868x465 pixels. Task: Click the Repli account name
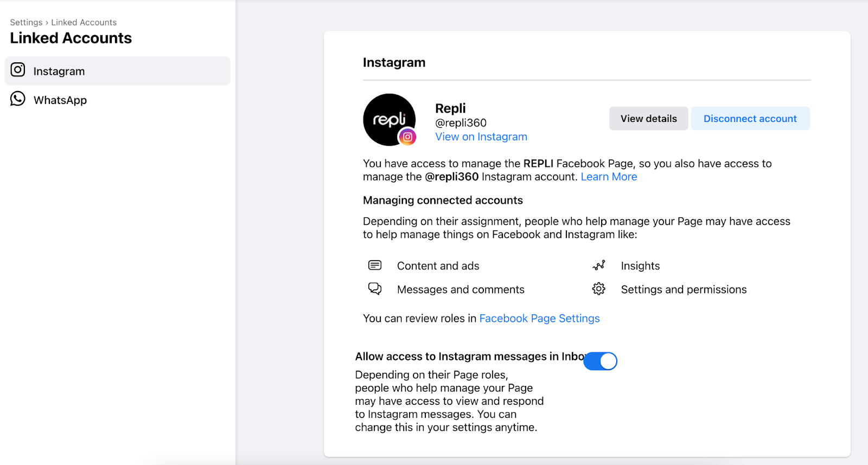[x=450, y=108]
